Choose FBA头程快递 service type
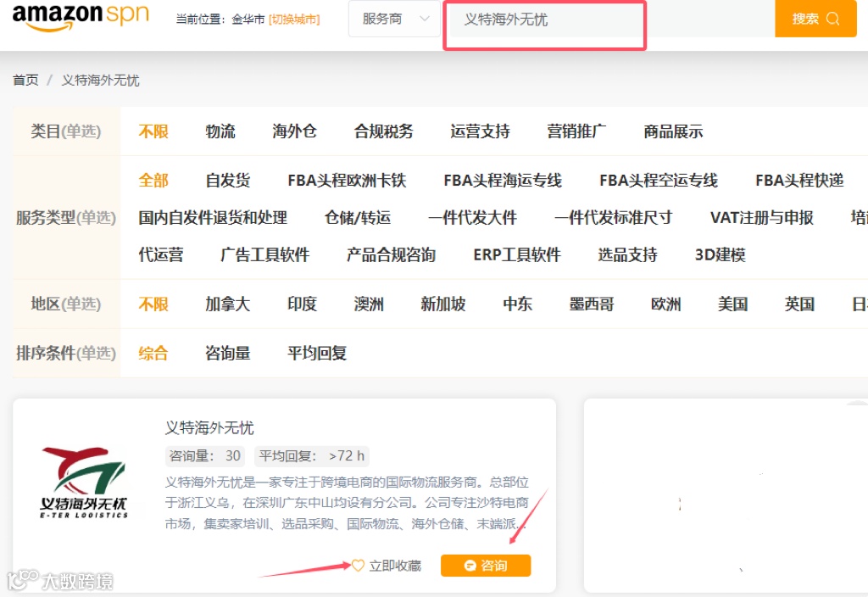Screen dimensions: 868x597 [799, 181]
